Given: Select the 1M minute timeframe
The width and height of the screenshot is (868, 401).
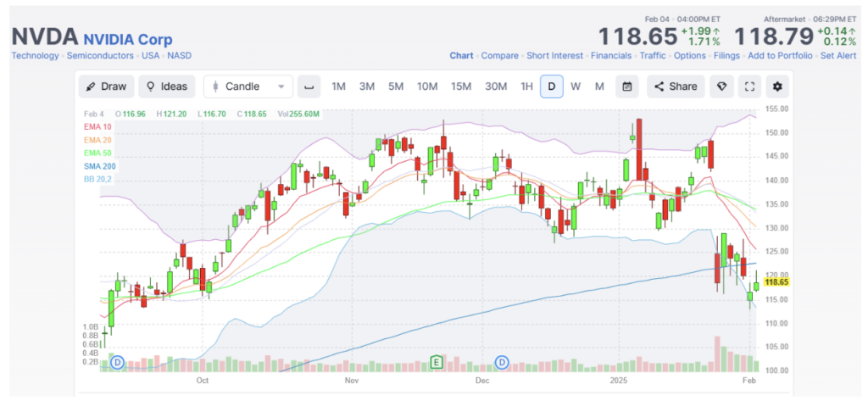Looking at the screenshot, I should pos(338,86).
